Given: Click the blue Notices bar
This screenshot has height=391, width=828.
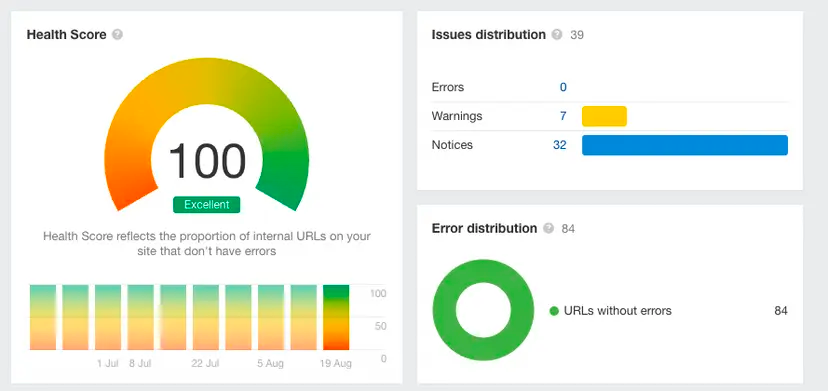Looking at the screenshot, I should [x=685, y=145].
